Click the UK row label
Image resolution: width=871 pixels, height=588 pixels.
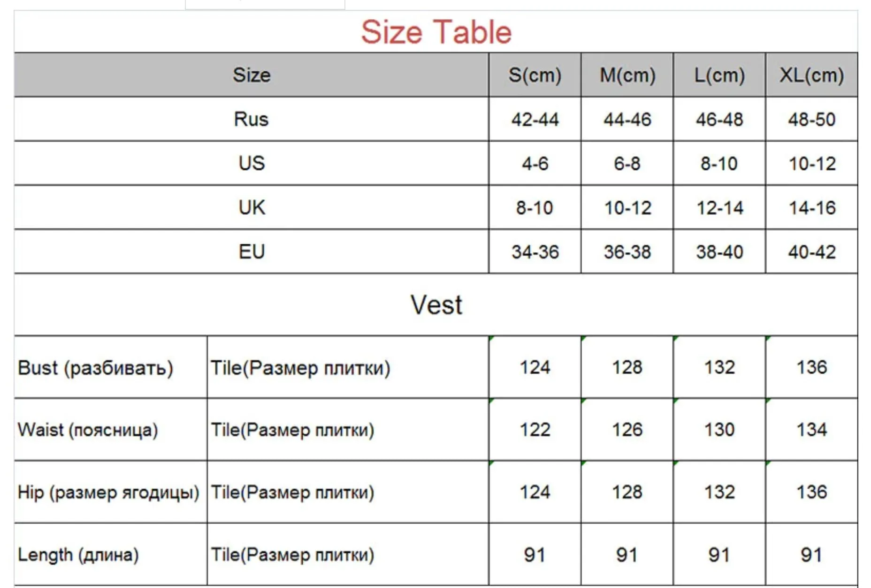[252, 207]
